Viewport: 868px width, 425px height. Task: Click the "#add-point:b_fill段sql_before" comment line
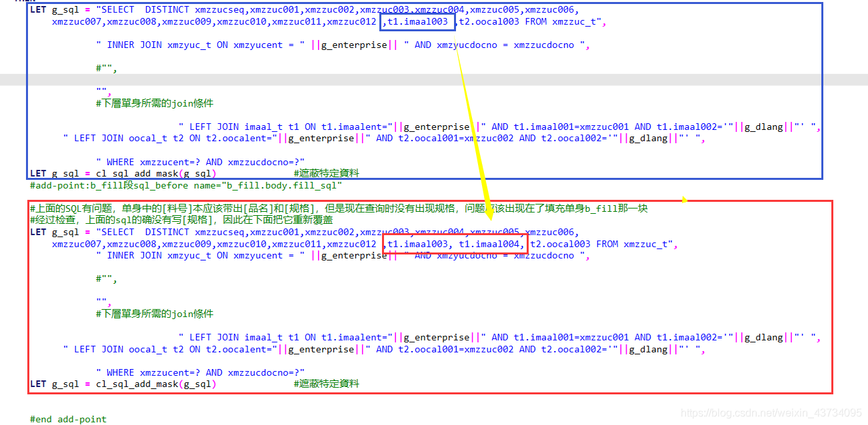[185, 185]
